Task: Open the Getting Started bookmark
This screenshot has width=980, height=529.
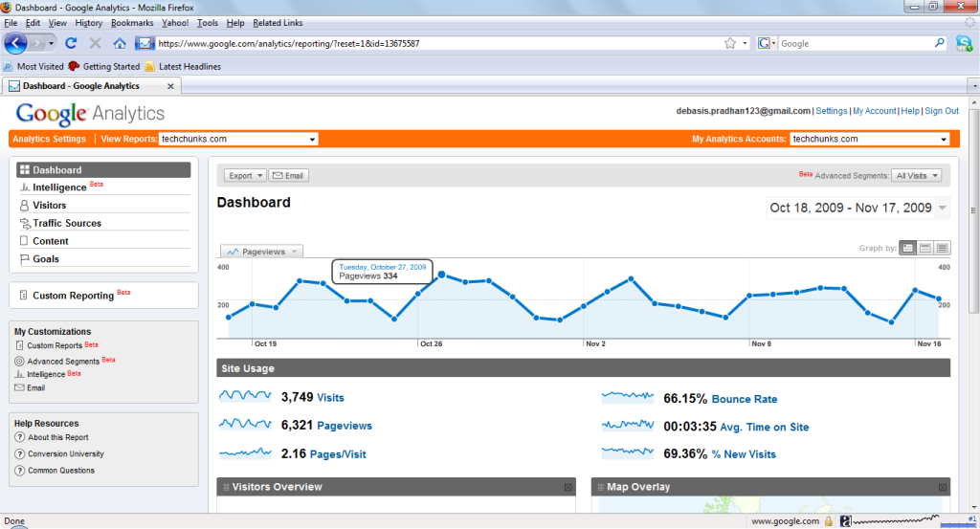Action: click(104, 66)
